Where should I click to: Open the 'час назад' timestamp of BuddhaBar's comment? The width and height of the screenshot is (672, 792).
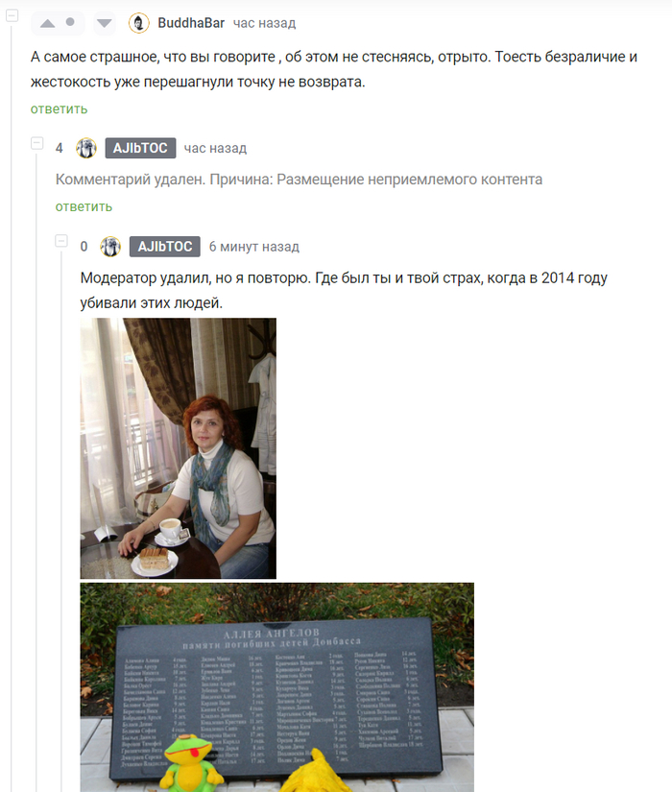(x=264, y=23)
